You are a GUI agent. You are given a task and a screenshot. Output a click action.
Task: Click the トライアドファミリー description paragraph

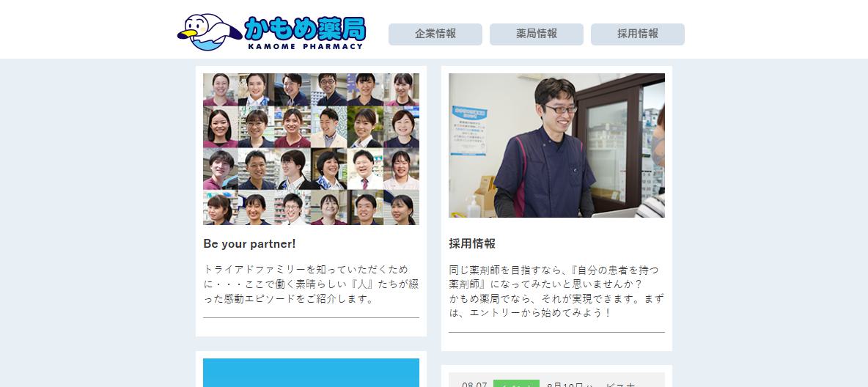coord(311,284)
